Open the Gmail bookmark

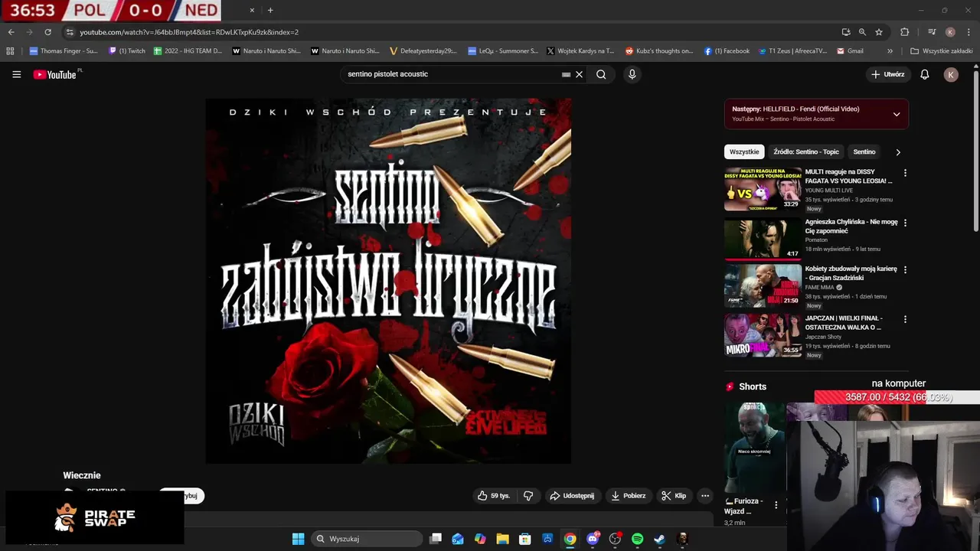[850, 51]
